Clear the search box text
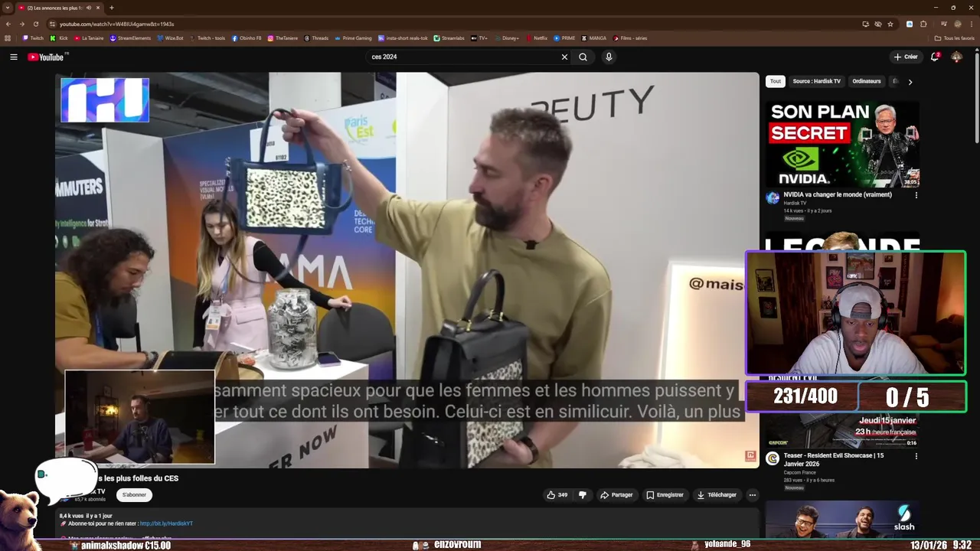Image resolution: width=980 pixels, height=551 pixels. coord(564,57)
